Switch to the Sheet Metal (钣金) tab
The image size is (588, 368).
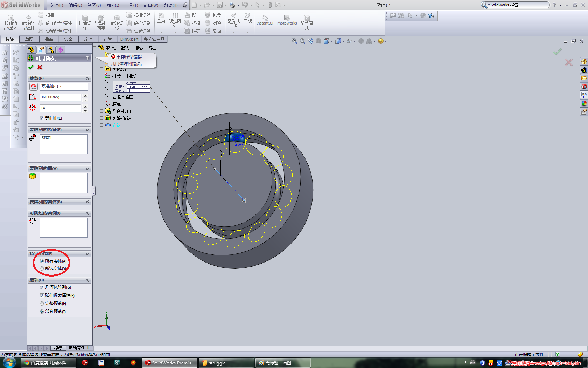(69, 39)
